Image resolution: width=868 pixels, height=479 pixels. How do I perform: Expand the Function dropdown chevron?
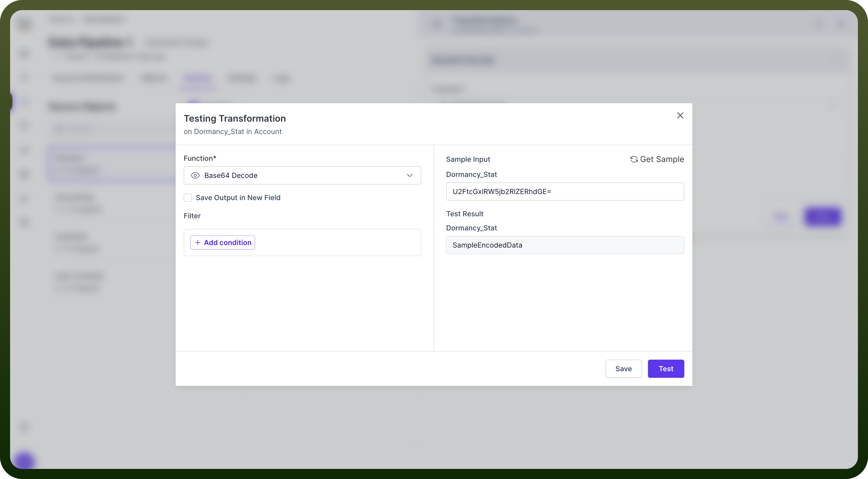pyautogui.click(x=410, y=175)
